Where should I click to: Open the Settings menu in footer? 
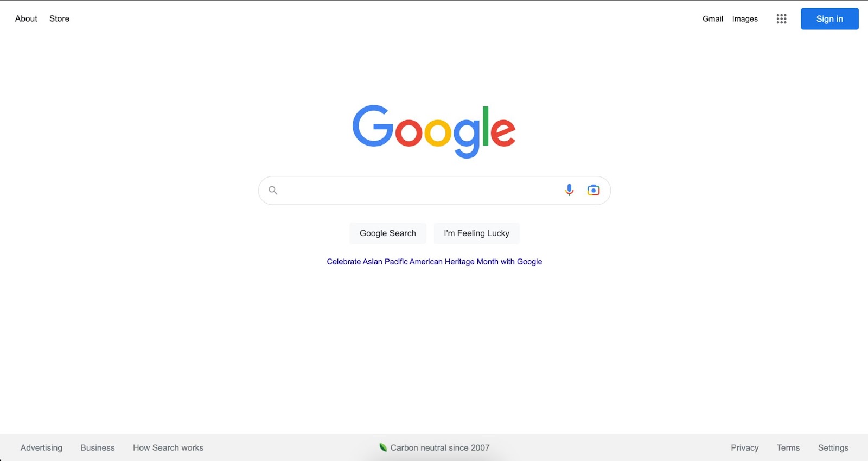833,448
